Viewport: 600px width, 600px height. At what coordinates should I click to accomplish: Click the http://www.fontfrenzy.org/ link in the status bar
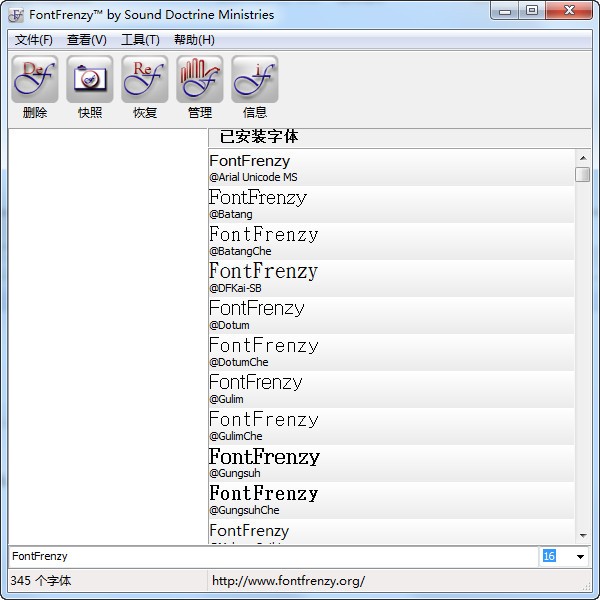click(289, 581)
